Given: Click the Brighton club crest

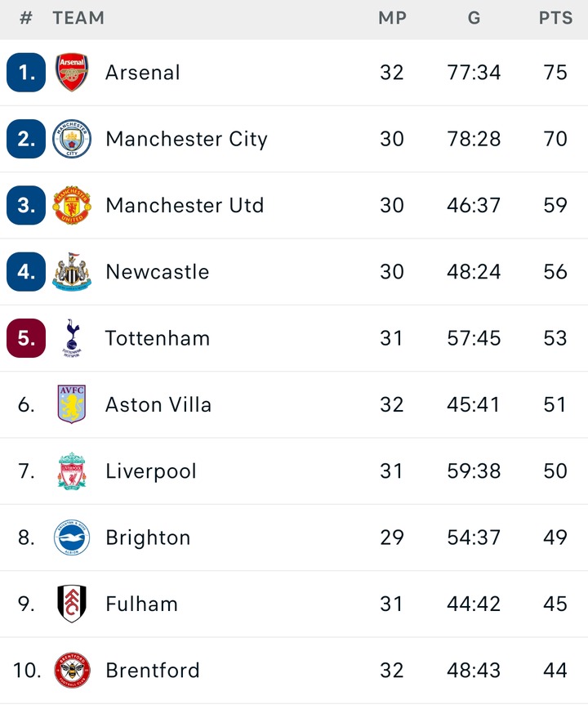Looking at the screenshot, I should [x=72, y=537].
